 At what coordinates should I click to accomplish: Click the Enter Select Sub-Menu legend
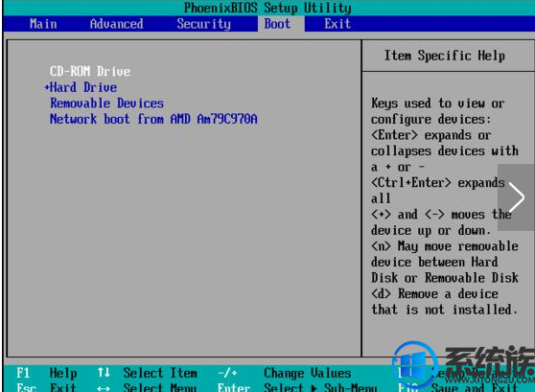coord(297,387)
